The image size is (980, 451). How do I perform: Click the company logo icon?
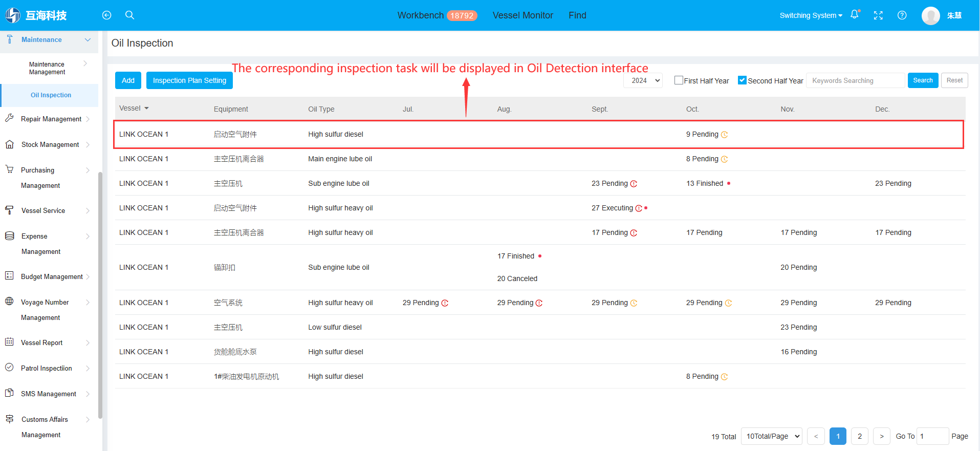tap(12, 15)
